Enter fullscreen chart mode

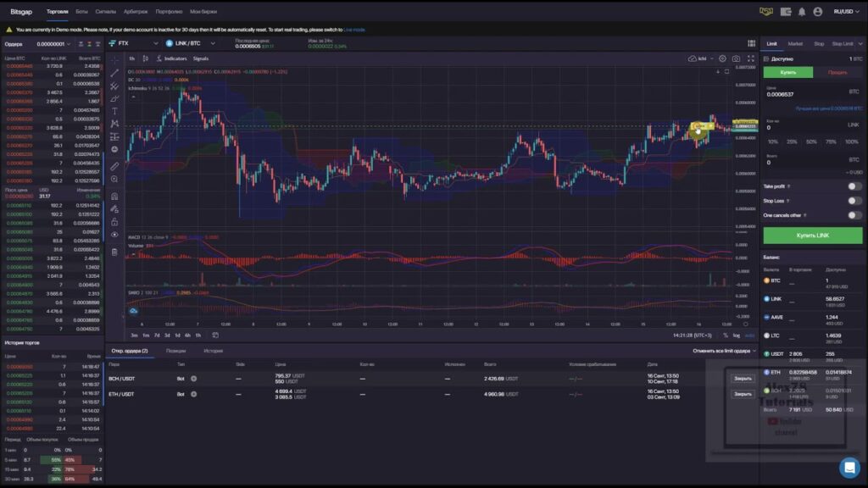(749, 58)
